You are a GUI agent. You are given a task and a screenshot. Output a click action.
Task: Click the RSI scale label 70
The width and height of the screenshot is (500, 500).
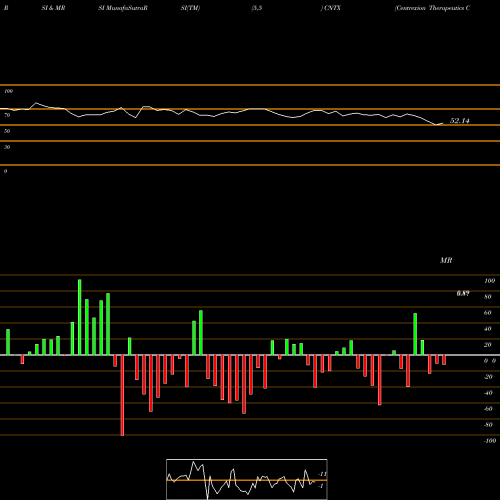pos(7,115)
